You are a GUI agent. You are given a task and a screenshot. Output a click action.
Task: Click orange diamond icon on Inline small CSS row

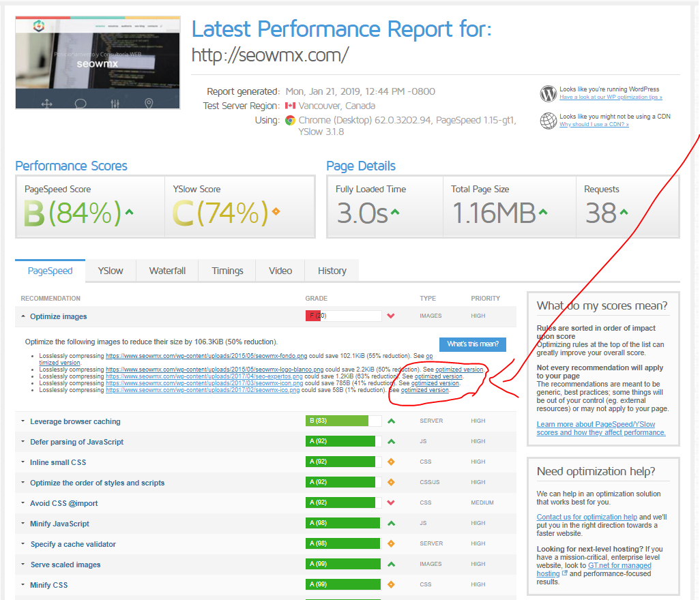tap(391, 462)
